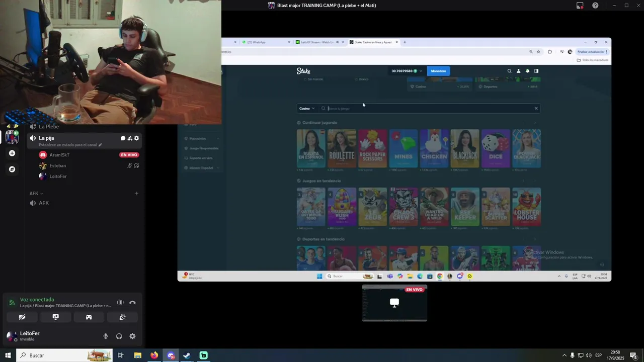
Task: Select Esteban in voice channel
Action: (x=57, y=165)
